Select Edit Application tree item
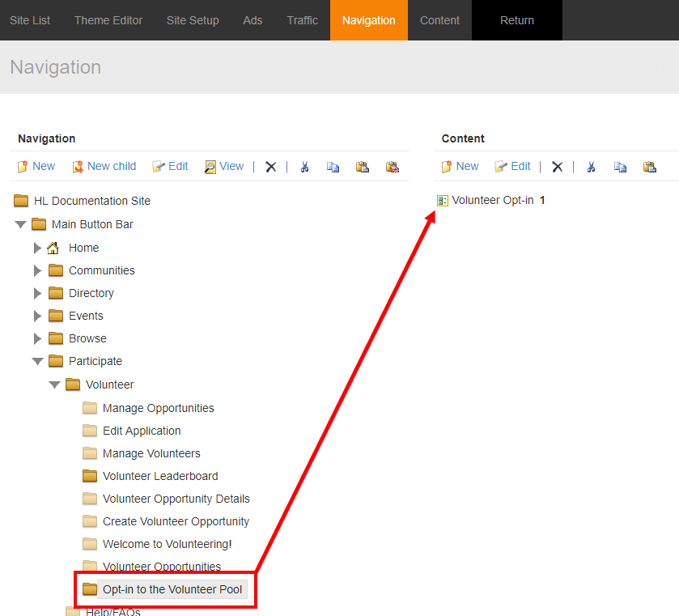Screen dimensions: 679x616 [142, 431]
